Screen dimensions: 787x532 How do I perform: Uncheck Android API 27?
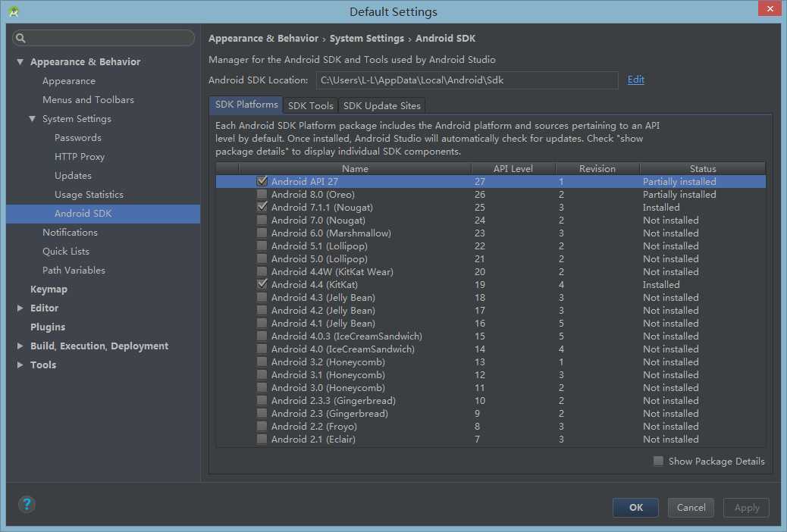pos(262,181)
